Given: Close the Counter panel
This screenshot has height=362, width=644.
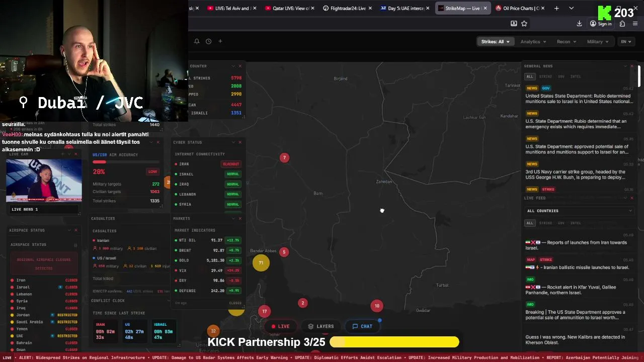Looking at the screenshot, I should click(240, 66).
